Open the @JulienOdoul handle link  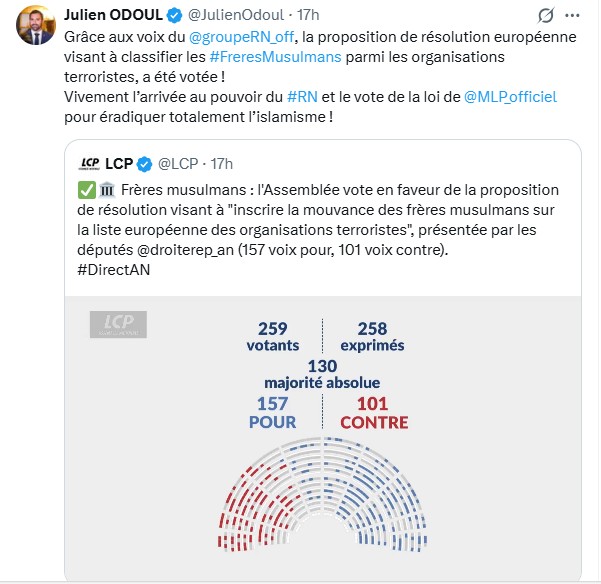click(234, 16)
